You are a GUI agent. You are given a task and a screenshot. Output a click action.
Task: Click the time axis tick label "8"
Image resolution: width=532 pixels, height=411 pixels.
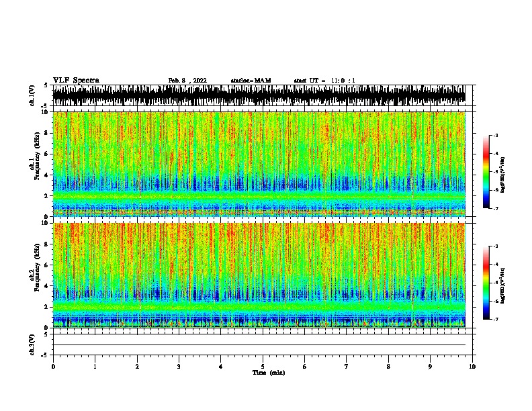click(x=388, y=367)
